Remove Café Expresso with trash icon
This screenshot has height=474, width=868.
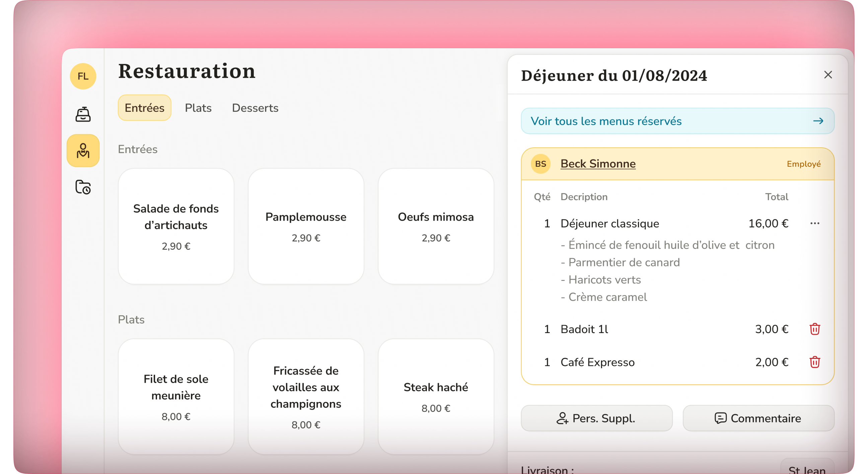tap(814, 362)
